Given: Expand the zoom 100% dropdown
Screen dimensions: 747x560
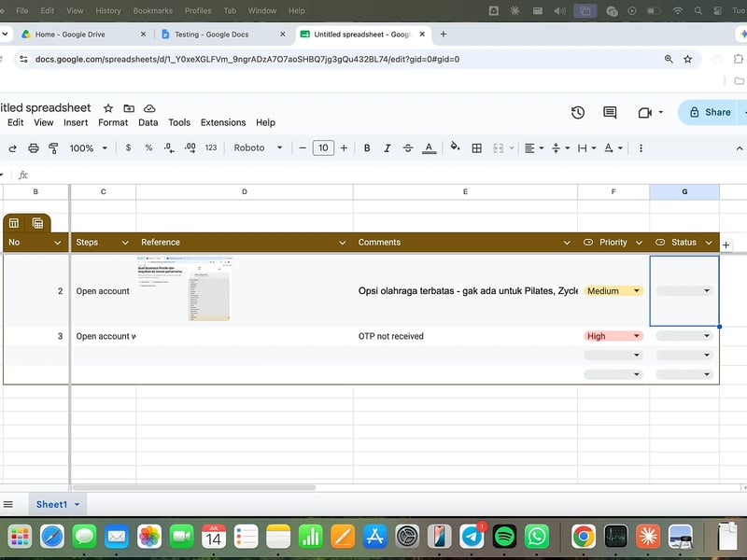Looking at the screenshot, I should coord(89,148).
